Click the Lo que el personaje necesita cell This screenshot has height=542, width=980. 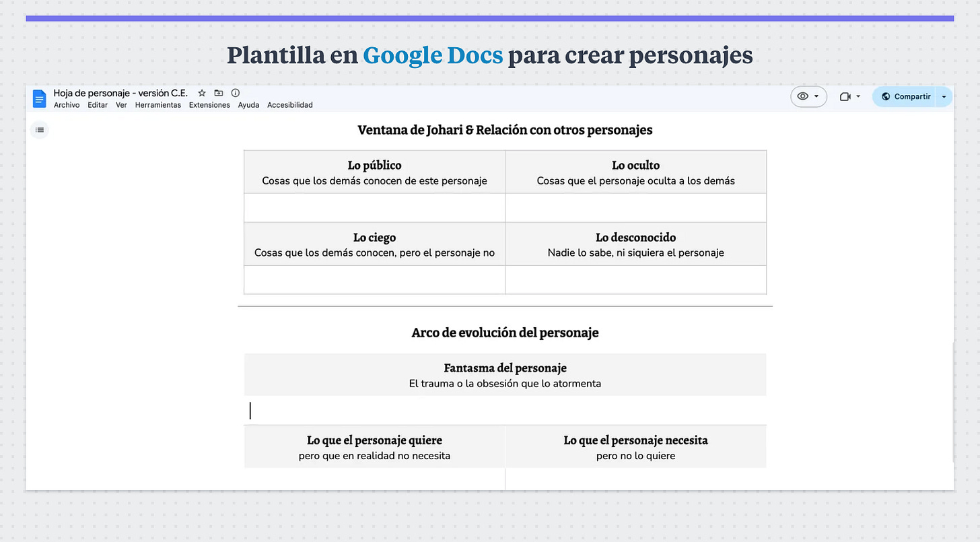point(635,447)
